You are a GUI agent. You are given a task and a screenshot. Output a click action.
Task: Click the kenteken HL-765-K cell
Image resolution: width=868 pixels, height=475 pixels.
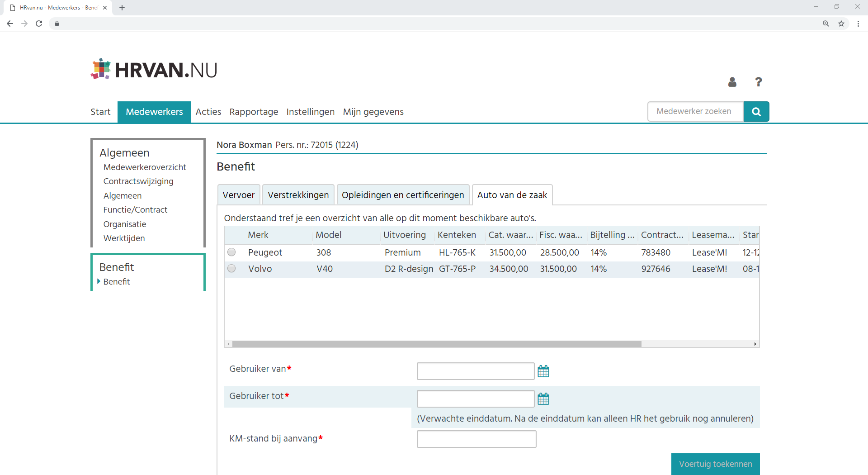(x=457, y=252)
